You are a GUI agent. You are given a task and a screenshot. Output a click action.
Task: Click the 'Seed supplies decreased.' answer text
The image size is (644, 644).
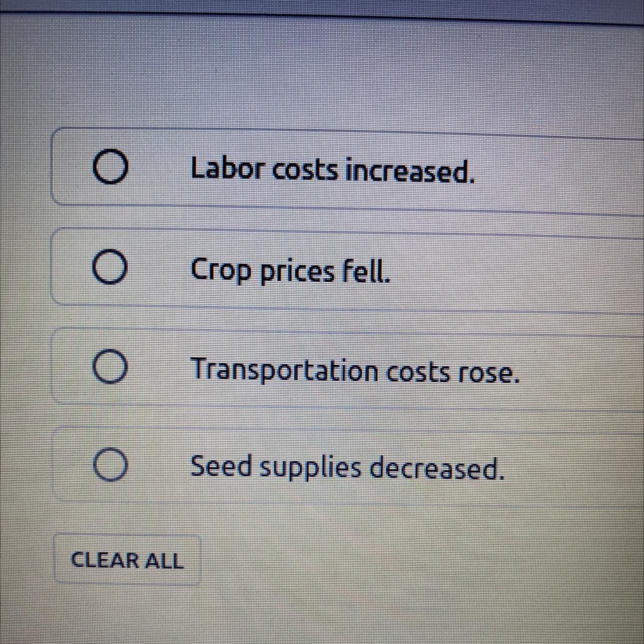(347, 468)
